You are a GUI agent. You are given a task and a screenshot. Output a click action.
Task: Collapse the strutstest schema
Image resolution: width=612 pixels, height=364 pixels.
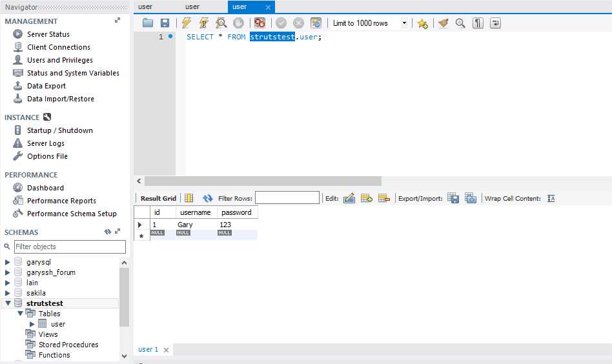(8, 303)
